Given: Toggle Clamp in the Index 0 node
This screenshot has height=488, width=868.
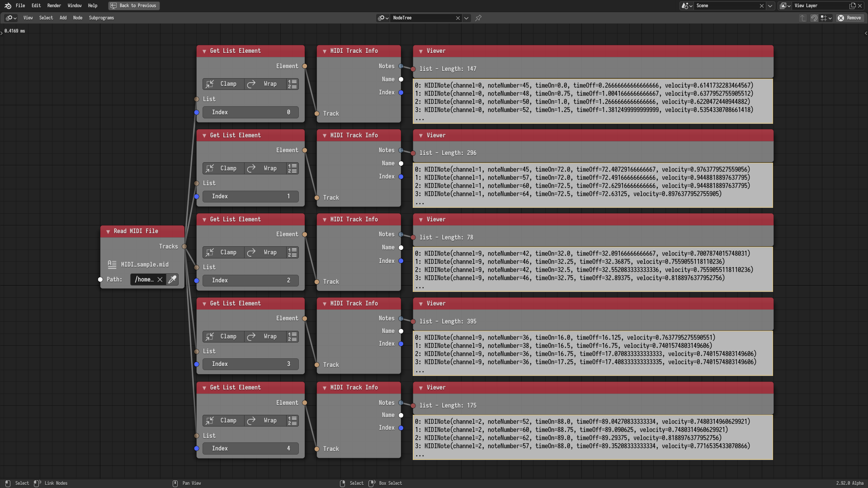Looking at the screenshot, I should coord(223,84).
